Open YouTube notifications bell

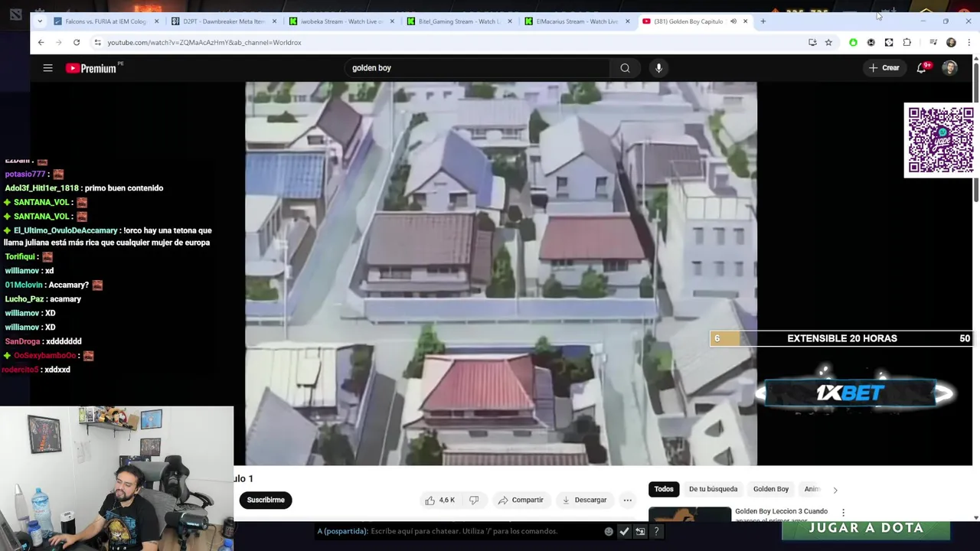pos(922,68)
